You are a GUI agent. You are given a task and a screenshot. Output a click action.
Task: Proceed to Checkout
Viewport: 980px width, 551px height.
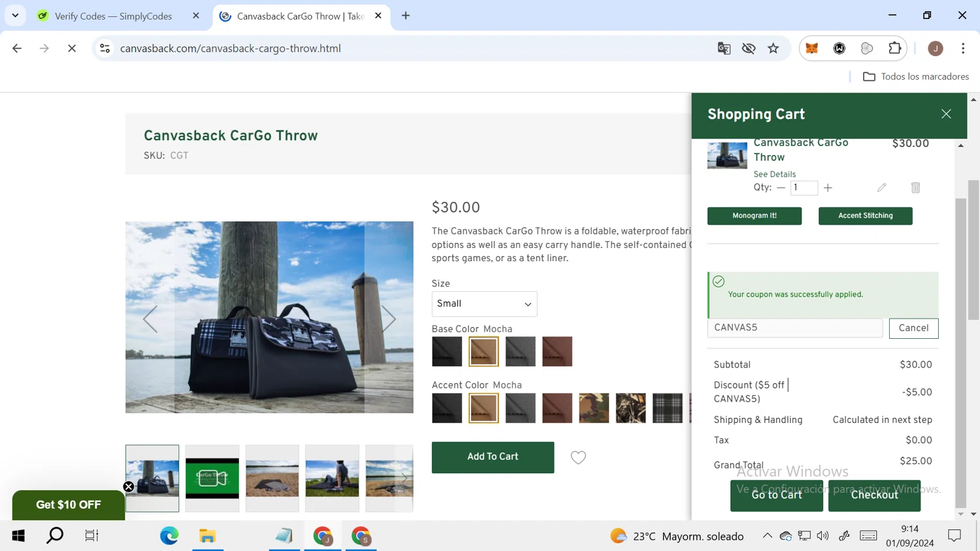[874, 496]
